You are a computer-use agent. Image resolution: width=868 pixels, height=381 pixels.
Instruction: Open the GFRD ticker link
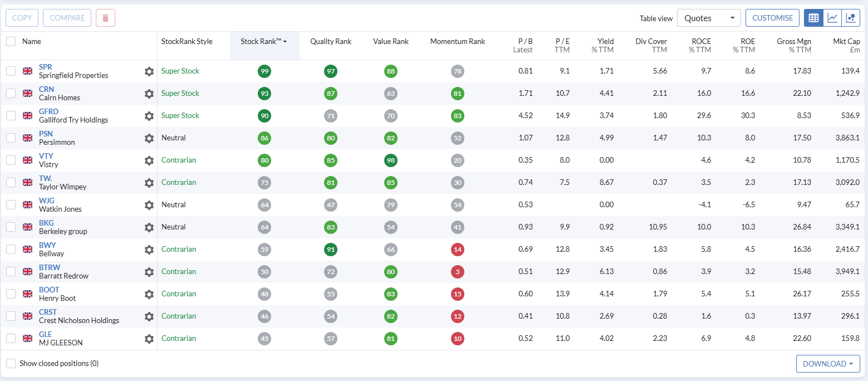tap(48, 111)
